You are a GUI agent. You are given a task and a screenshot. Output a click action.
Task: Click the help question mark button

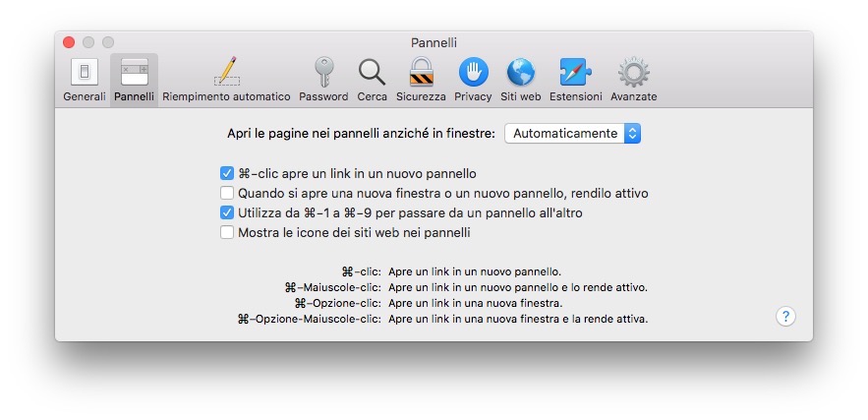click(785, 317)
